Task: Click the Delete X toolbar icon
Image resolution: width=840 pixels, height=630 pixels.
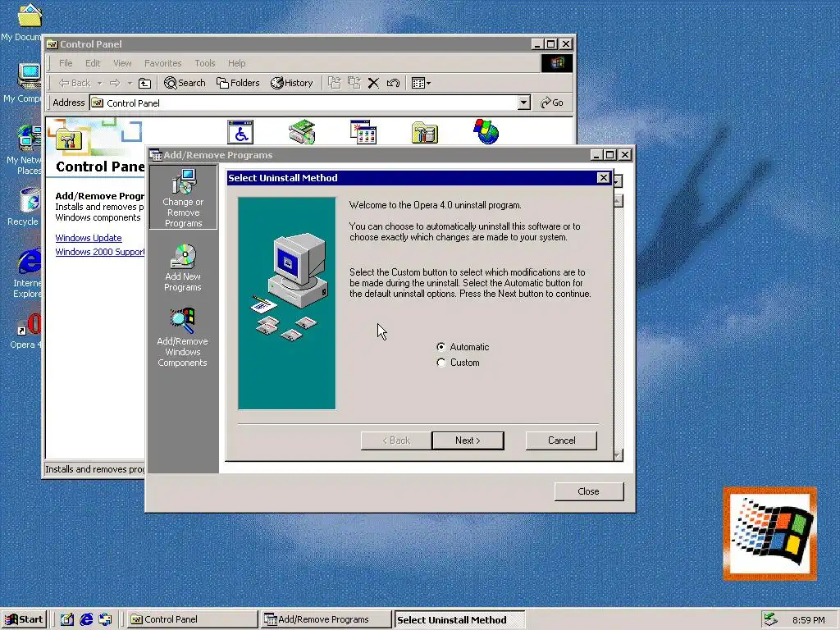Action: (373, 83)
